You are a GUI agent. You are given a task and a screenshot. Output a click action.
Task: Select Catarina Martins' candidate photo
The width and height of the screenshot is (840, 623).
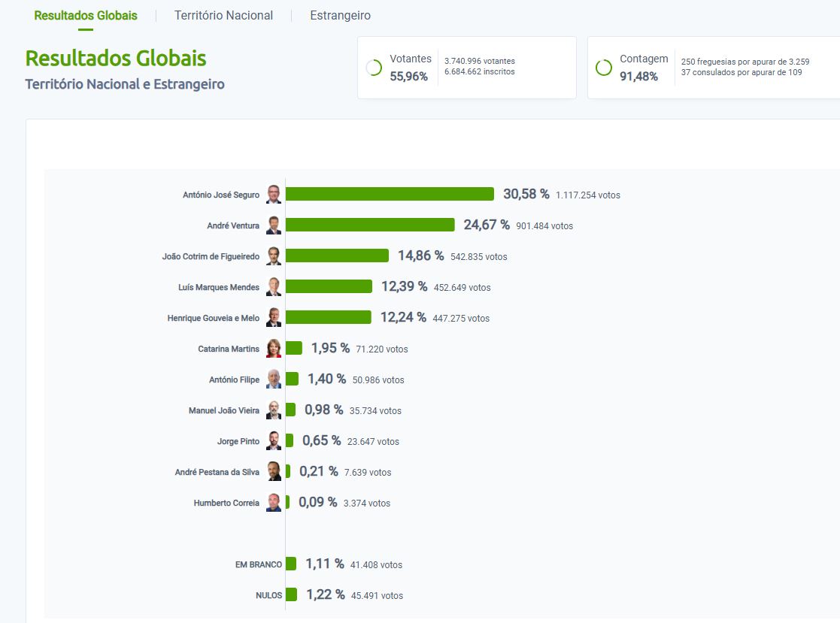(x=274, y=349)
